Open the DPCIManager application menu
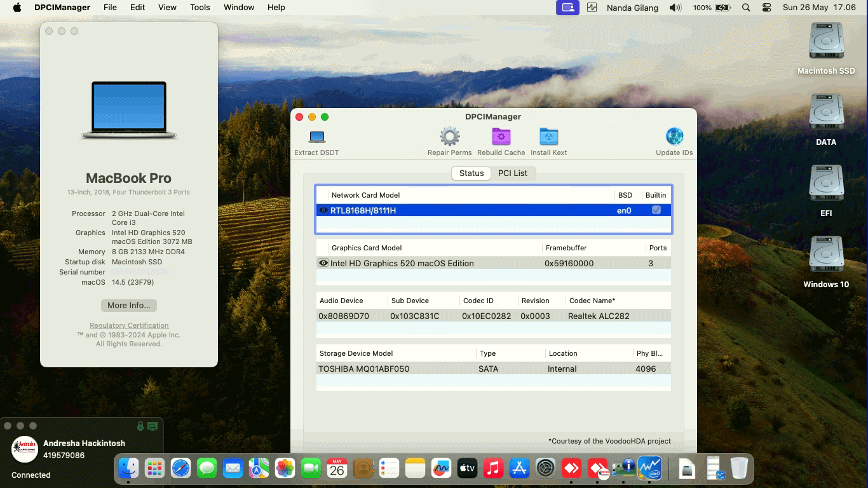868x488 pixels. point(62,8)
